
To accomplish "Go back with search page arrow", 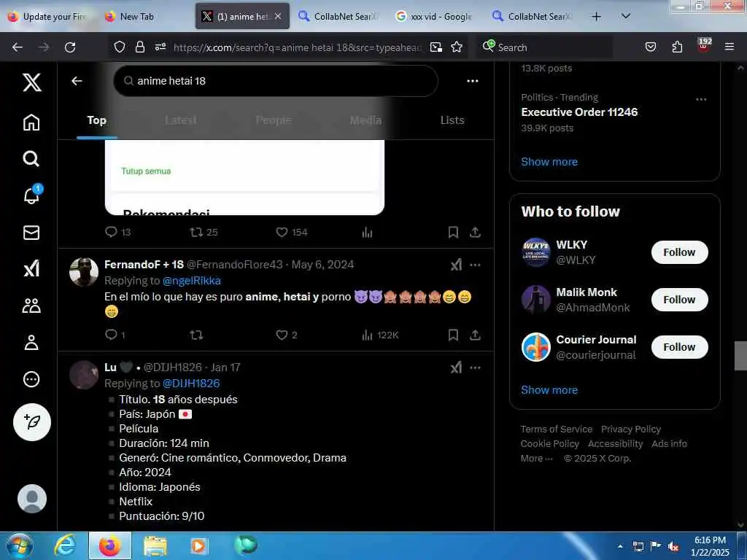I will coord(77,81).
